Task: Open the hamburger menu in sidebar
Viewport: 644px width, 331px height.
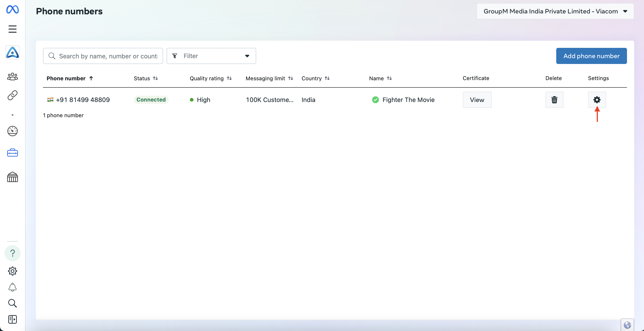Action: [x=13, y=29]
